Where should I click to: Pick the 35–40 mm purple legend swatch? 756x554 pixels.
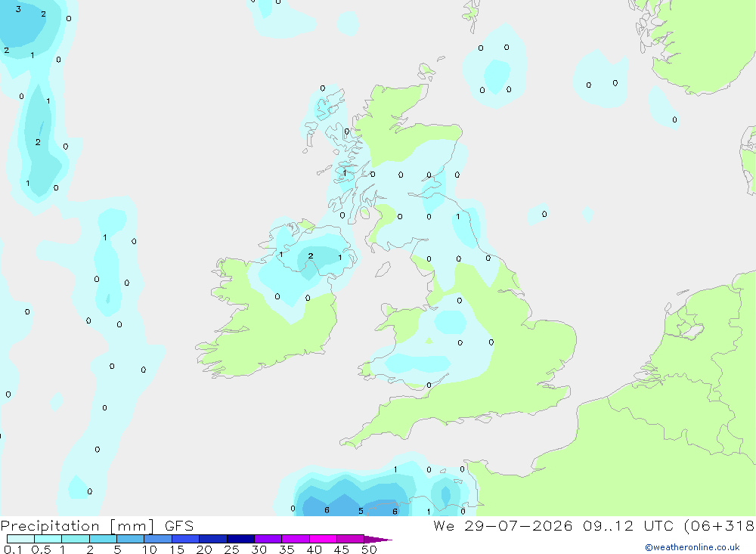click(x=295, y=539)
